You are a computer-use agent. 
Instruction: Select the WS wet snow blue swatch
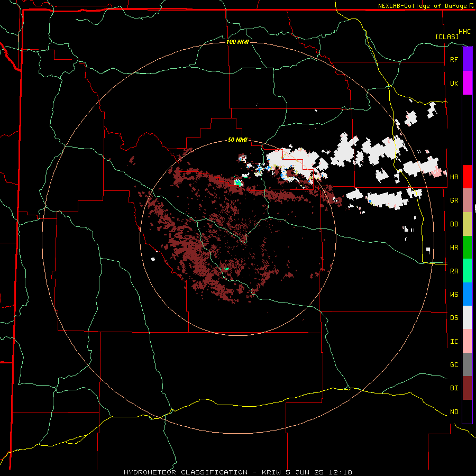[x=467, y=294]
